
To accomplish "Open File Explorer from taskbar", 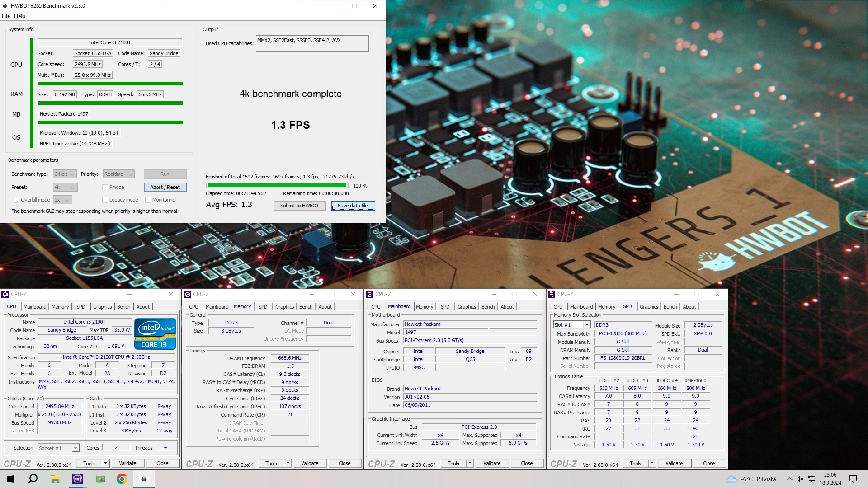I will pos(55,479).
